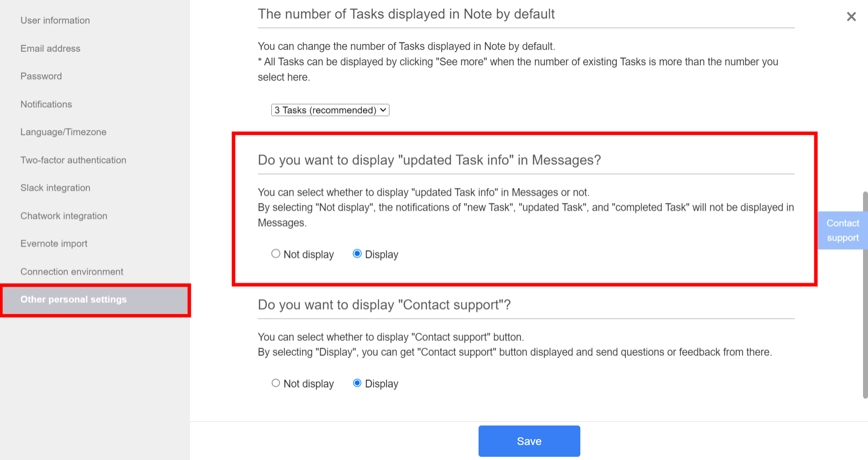Click the Save button
The height and width of the screenshot is (460, 868).
(529, 441)
